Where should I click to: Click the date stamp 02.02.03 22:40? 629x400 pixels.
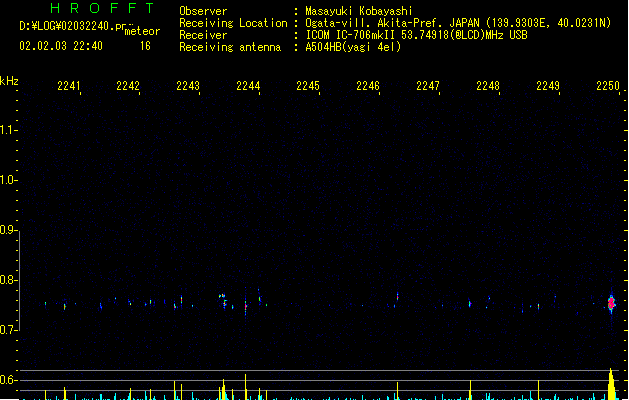(61, 46)
